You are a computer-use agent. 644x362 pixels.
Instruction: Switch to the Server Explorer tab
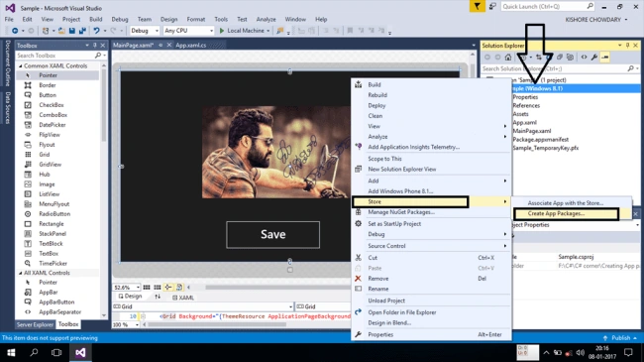(x=35, y=324)
